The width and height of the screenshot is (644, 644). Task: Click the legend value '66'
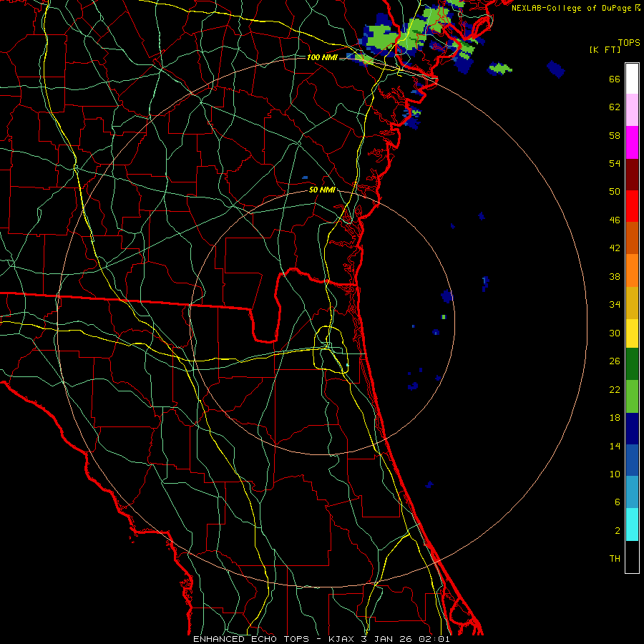pos(615,79)
